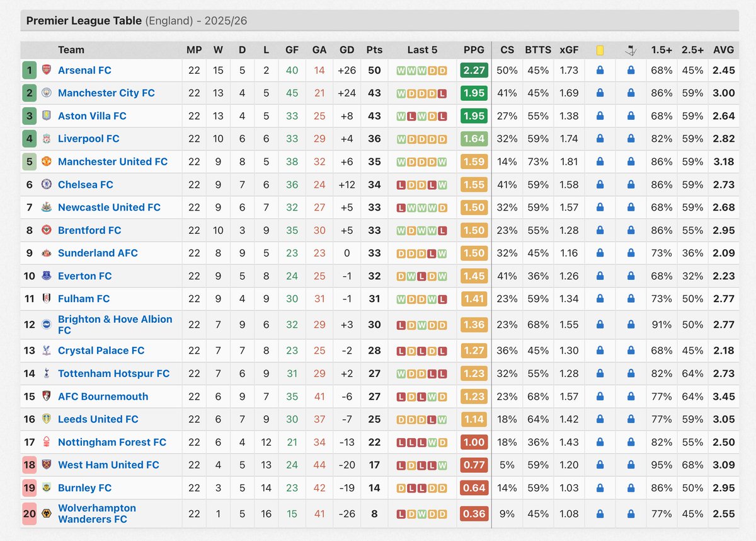Click the Crystal Palace FC club crest
Screen dimensions: 756x541
pyautogui.click(x=47, y=351)
